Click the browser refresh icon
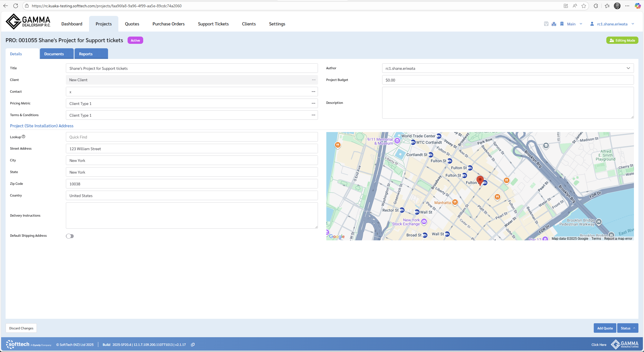 [x=16, y=6]
